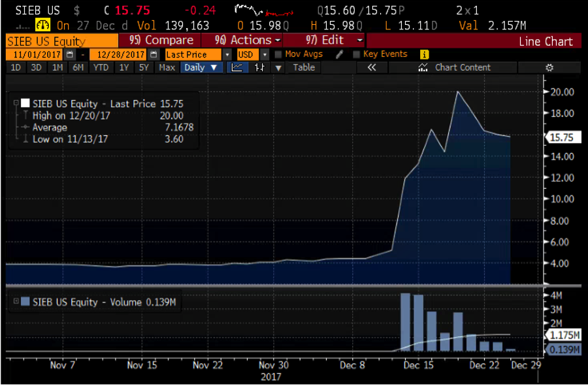Screen dimensions: 588x385
Task: Click the Compare button
Action: tap(161, 40)
